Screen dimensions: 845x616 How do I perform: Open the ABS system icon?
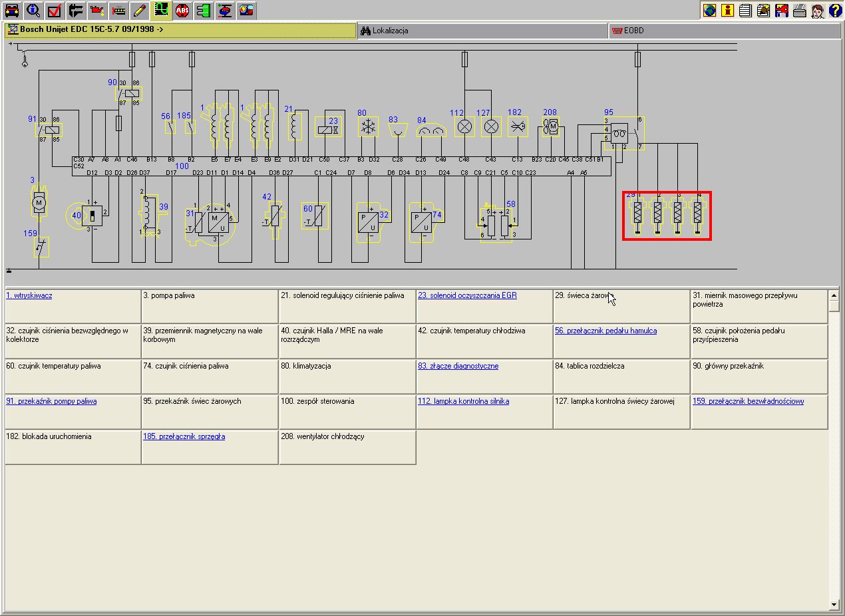[x=182, y=10]
